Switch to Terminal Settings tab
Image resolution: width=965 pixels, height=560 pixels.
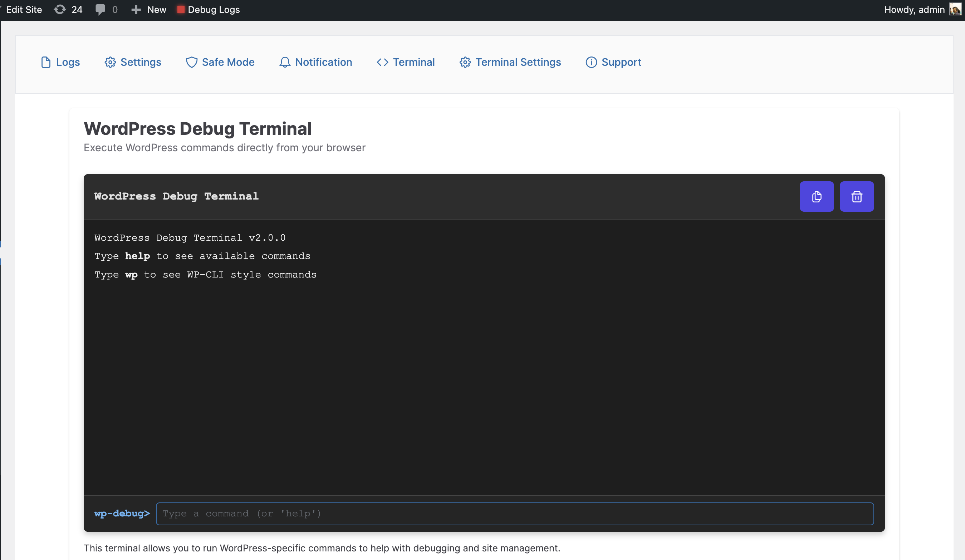coord(510,62)
